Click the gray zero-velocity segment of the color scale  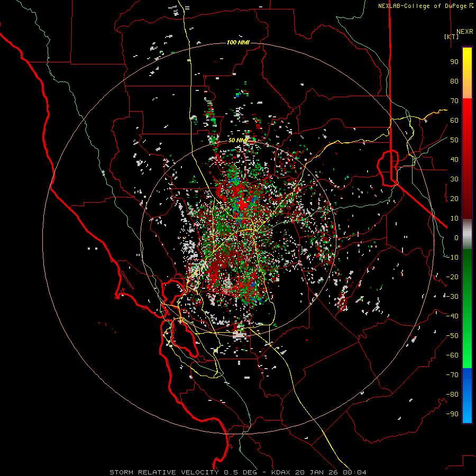coord(467,234)
